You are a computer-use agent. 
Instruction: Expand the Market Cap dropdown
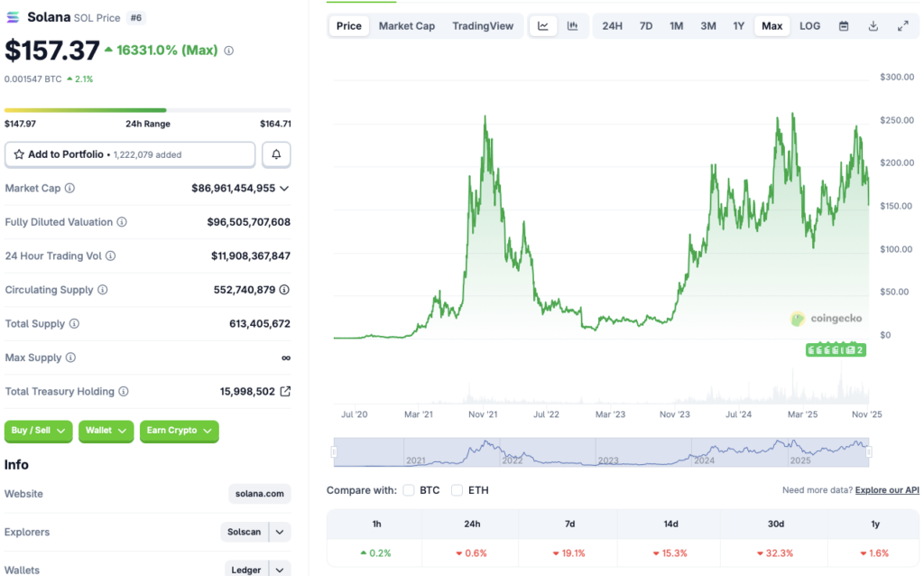pyautogui.click(x=282, y=188)
